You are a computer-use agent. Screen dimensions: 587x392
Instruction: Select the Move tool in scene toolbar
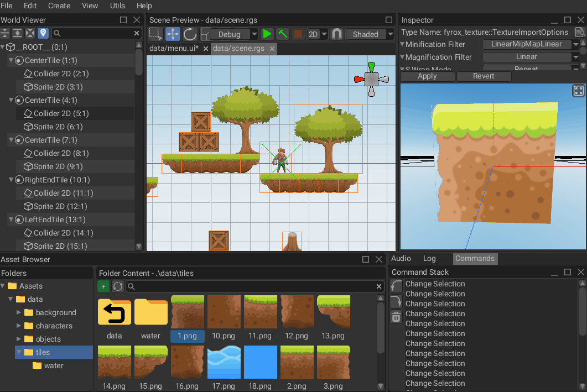coord(173,34)
